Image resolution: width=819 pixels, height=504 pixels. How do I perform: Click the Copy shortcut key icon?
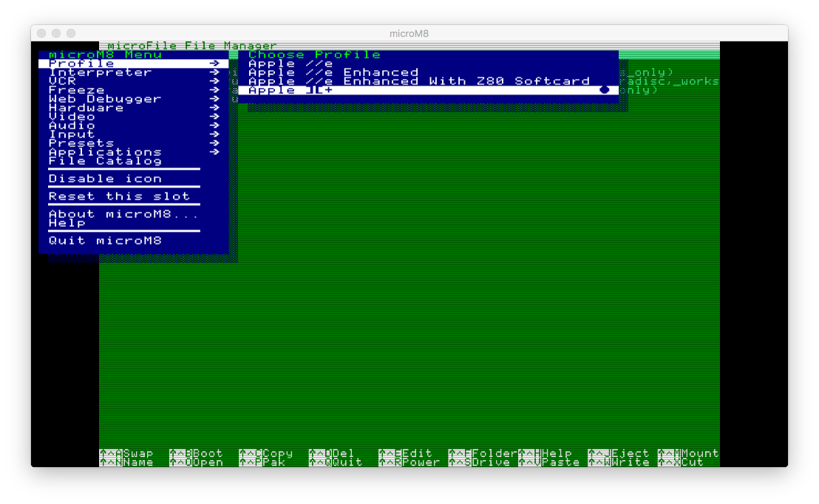[x=250, y=454]
